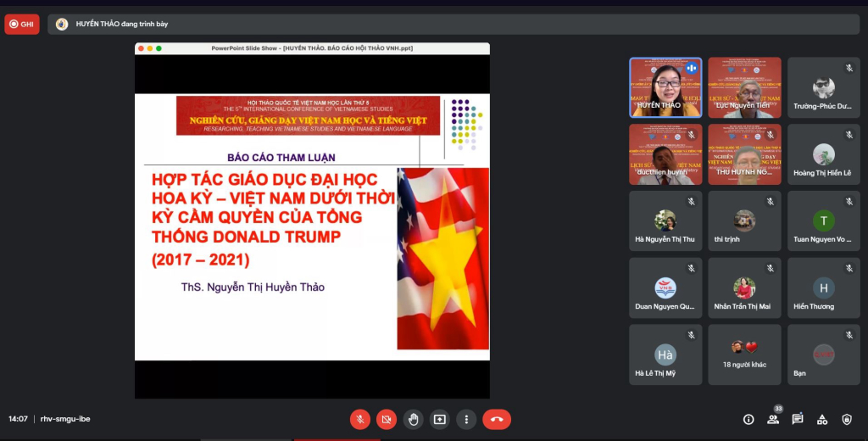Click the muted mic icon on Duan Nguyen tile

691,268
